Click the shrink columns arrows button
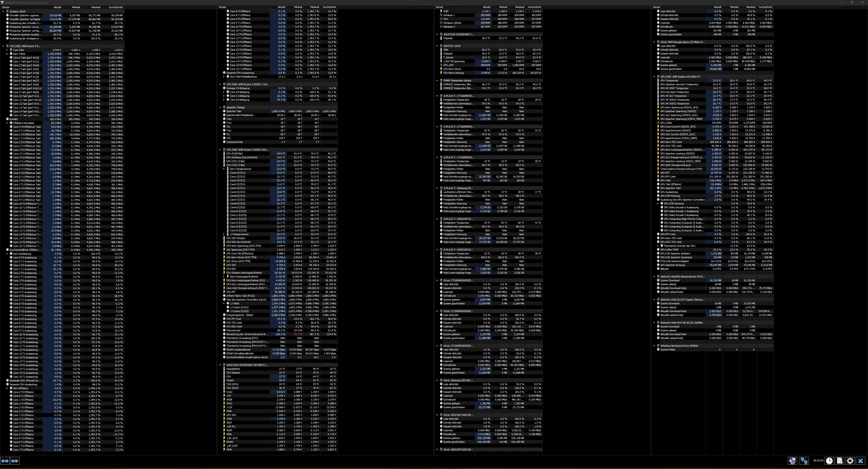868x469 pixels. click(x=15, y=461)
